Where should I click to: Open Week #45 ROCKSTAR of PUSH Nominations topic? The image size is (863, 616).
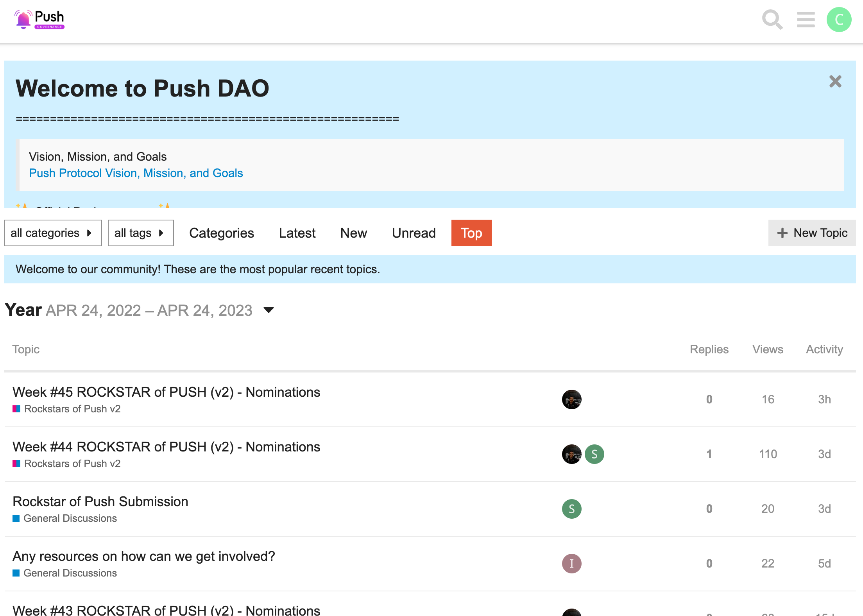coord(166,392)
